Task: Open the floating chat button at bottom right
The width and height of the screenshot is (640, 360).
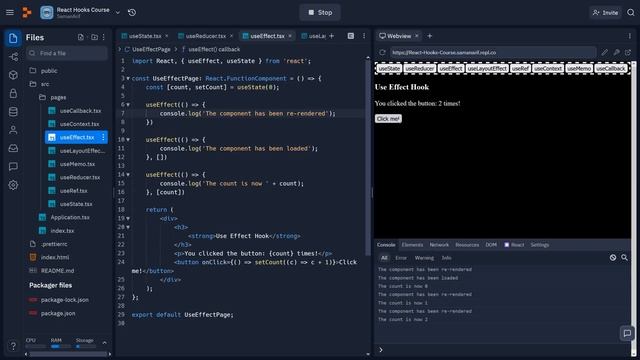Action: coord(627,333)
